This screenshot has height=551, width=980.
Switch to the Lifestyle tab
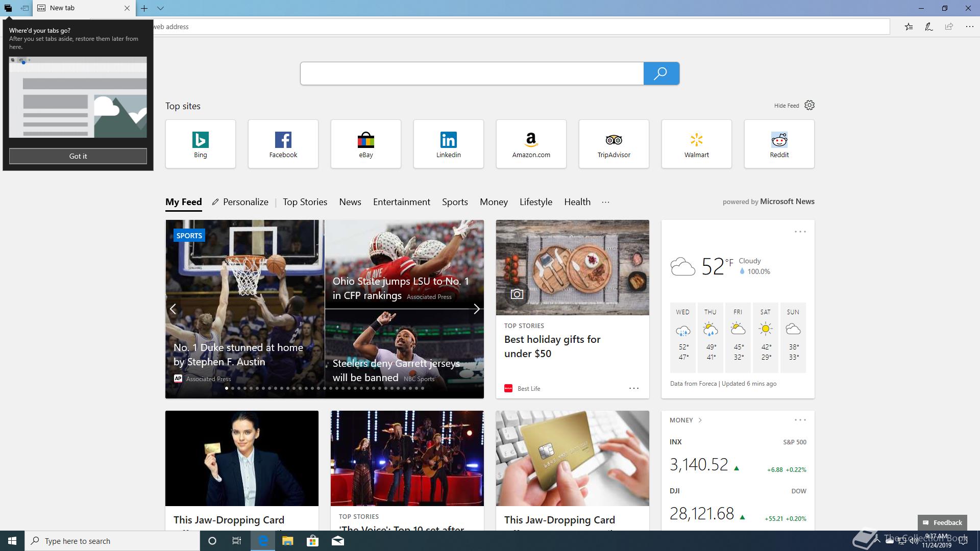click(536, 202)
